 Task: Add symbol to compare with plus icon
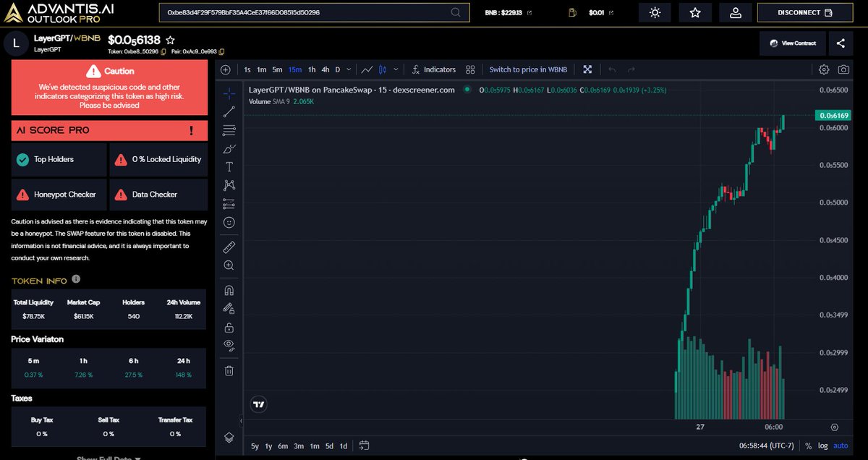click(226, 69)
